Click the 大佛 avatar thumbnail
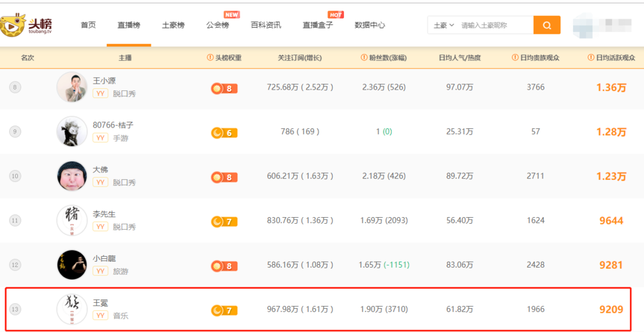 [72, 176]
